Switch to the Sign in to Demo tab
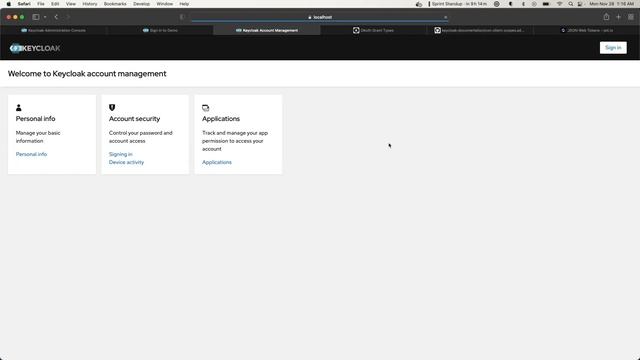The image size is (640, 360). coord(160,30)
